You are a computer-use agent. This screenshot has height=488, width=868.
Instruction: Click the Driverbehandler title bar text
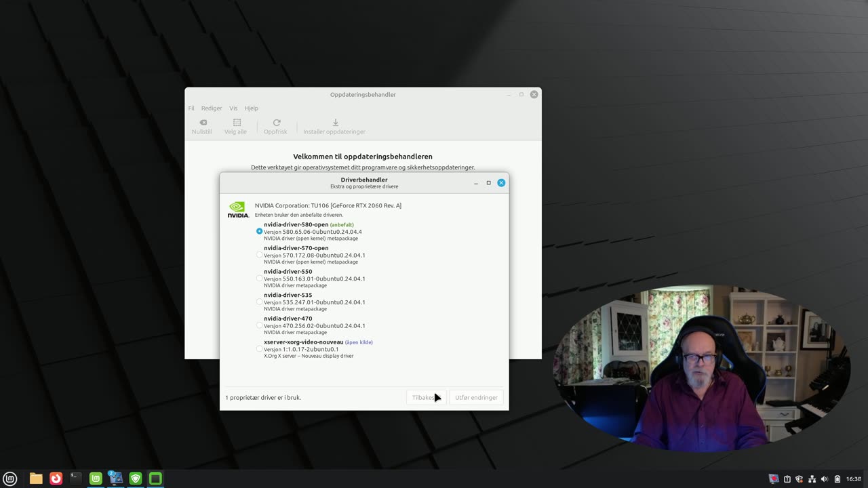tap(364, 180)
